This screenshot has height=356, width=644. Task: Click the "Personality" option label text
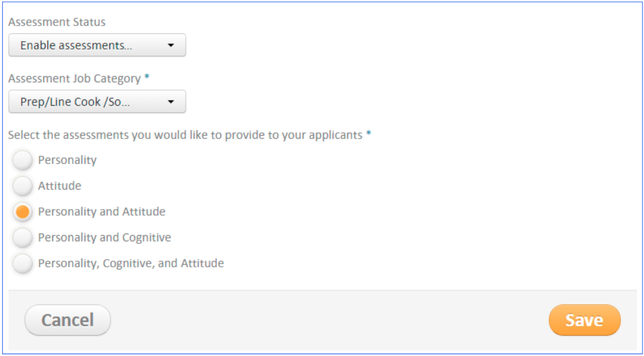67,161
